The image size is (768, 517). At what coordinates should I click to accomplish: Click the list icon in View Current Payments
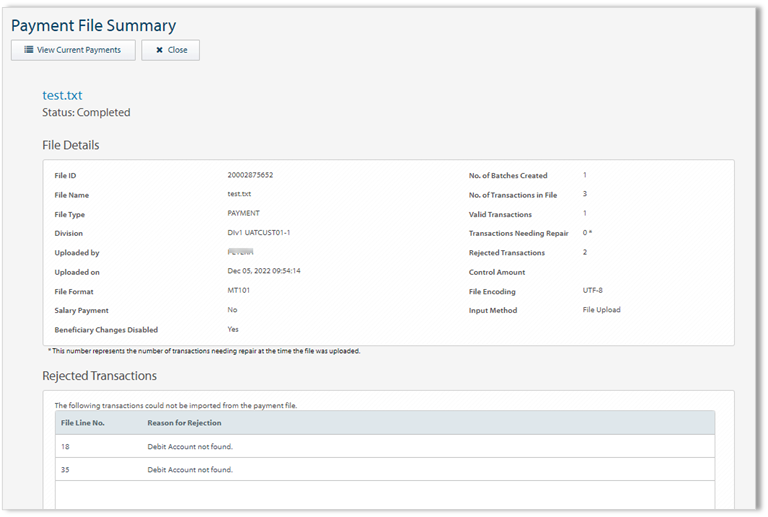tap(29, 50)
